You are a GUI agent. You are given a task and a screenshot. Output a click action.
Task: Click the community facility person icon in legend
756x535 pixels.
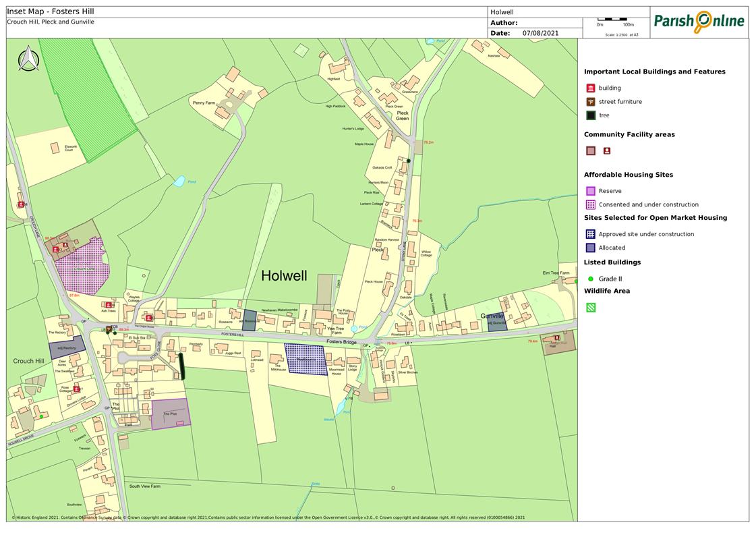607,151
